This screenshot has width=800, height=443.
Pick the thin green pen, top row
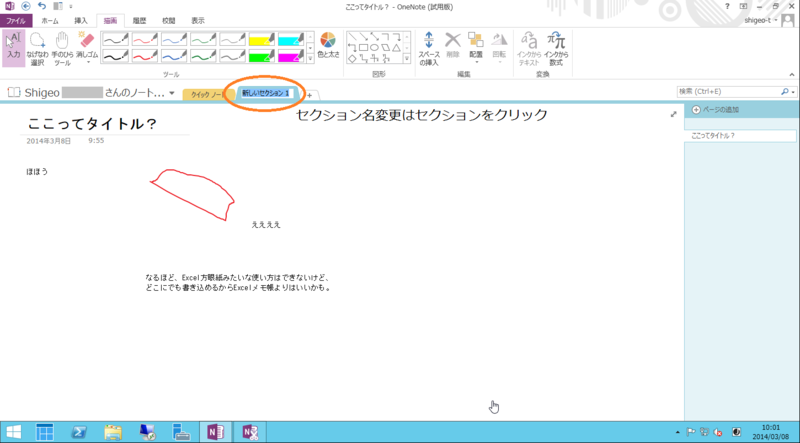click(x=203, y=39)
